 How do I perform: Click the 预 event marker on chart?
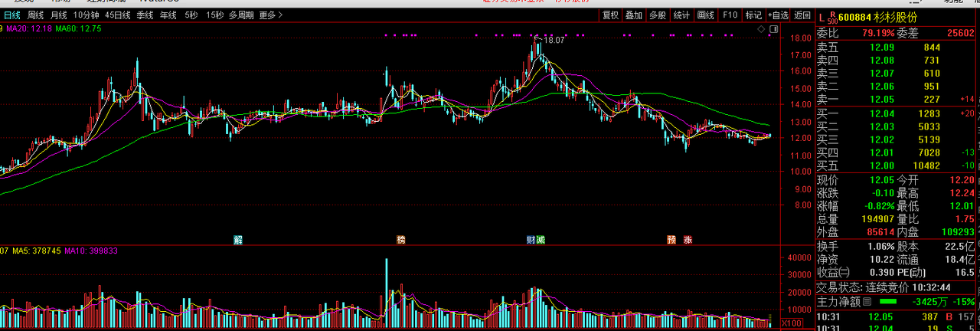pyautogui.click(x=671, y=240)
